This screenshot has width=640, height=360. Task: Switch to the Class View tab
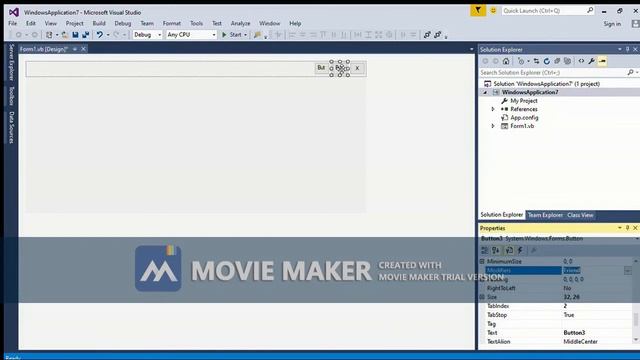coord(580,215)
